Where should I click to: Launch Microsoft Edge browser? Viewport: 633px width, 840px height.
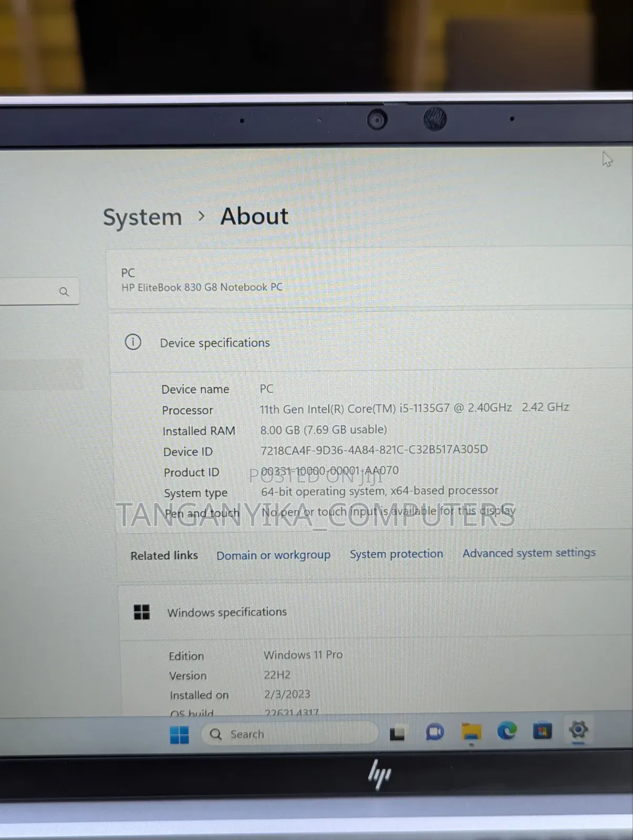(x=506, y=730)
